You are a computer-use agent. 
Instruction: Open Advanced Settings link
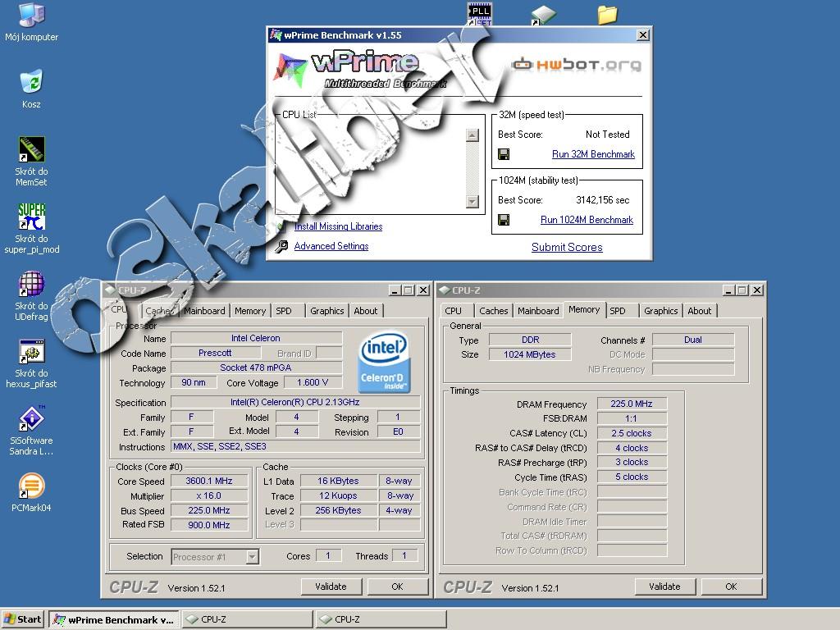331,246
